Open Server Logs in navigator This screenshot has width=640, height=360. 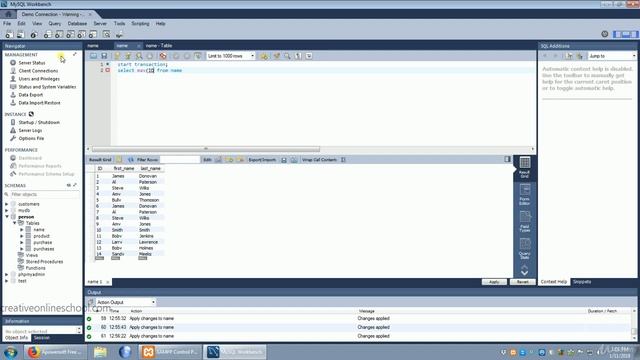tap(30, 131)
